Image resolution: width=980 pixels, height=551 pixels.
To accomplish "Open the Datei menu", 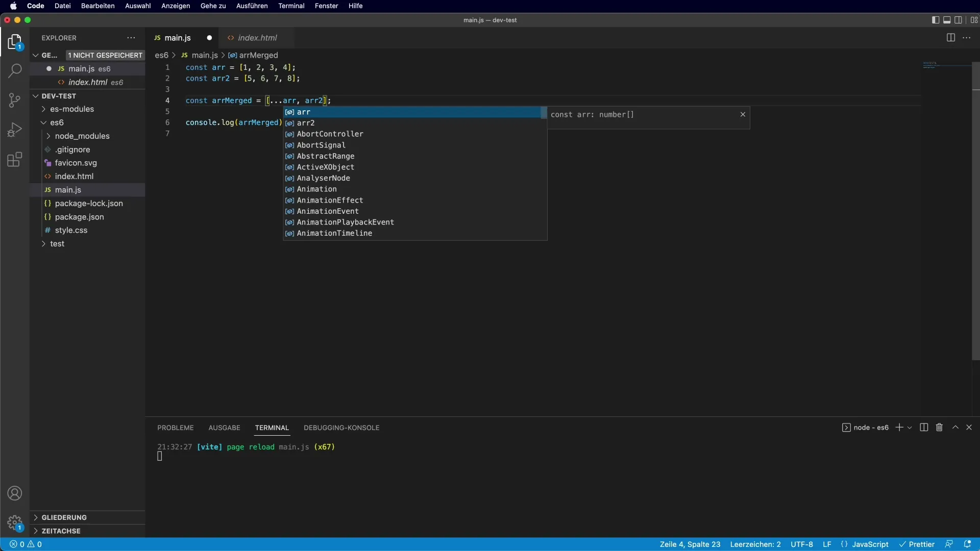I will pos(62,6).
